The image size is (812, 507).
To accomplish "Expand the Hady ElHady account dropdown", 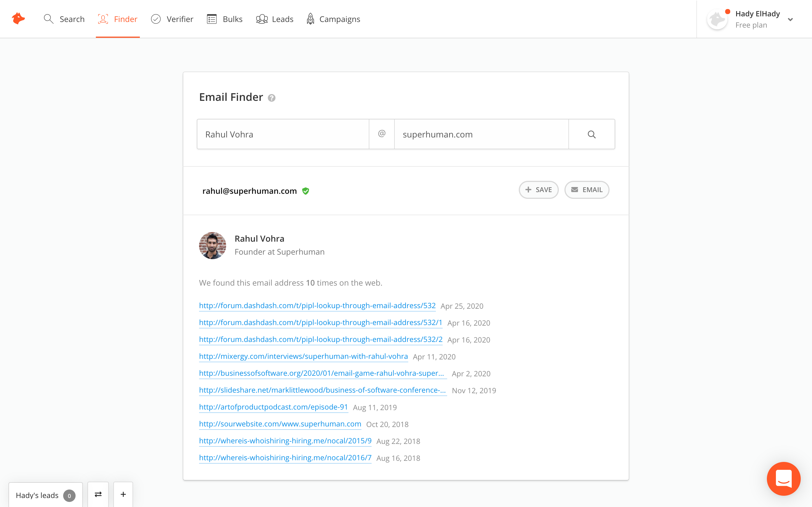I will (790, 19).
